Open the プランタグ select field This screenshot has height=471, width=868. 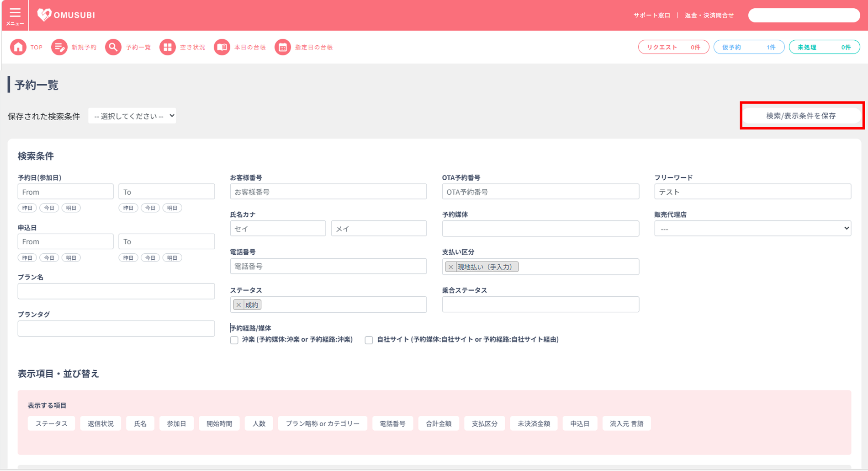[116, 328]
